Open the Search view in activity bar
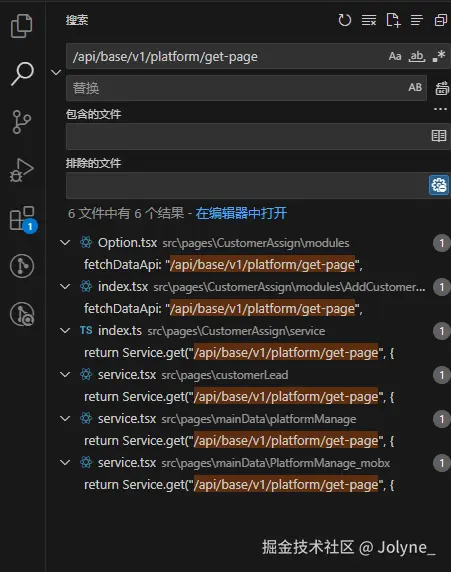Image resolution: width=451 pixels, height=572 pixels. pos(22,74)
